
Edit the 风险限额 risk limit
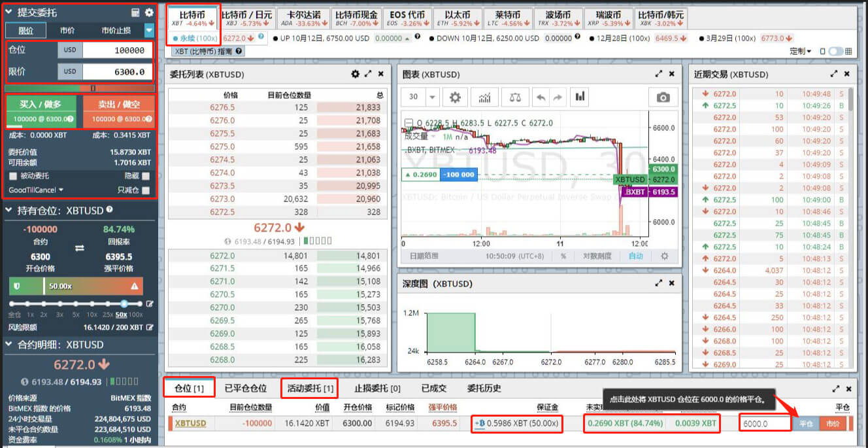(x=150, y=327)
